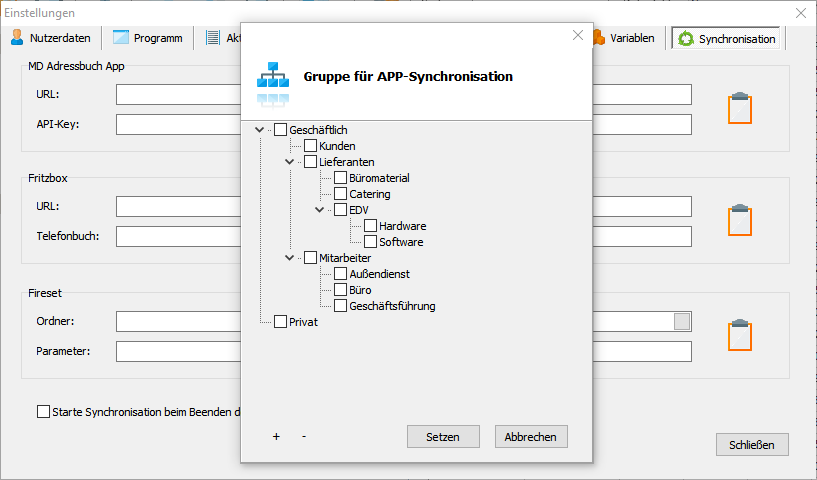Click the plus icon to expand all groups
The image size is (817, 480).
tap(276, 437)
